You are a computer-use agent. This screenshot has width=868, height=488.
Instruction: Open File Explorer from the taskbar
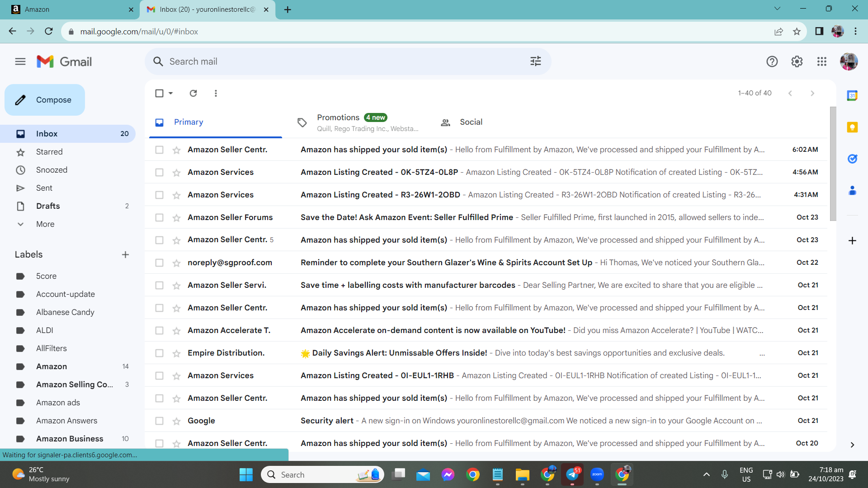[x=522, y=474]
